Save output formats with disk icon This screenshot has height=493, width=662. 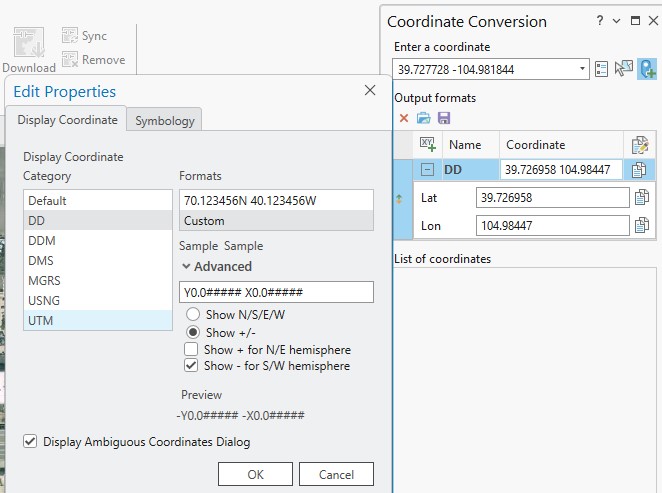[x=444, y=118]
